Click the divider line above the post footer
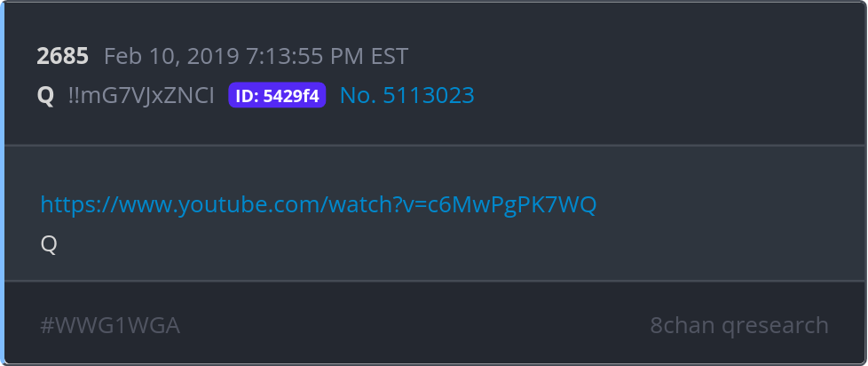868x366 pixels. pyautogui.click(x=434, y=282)
